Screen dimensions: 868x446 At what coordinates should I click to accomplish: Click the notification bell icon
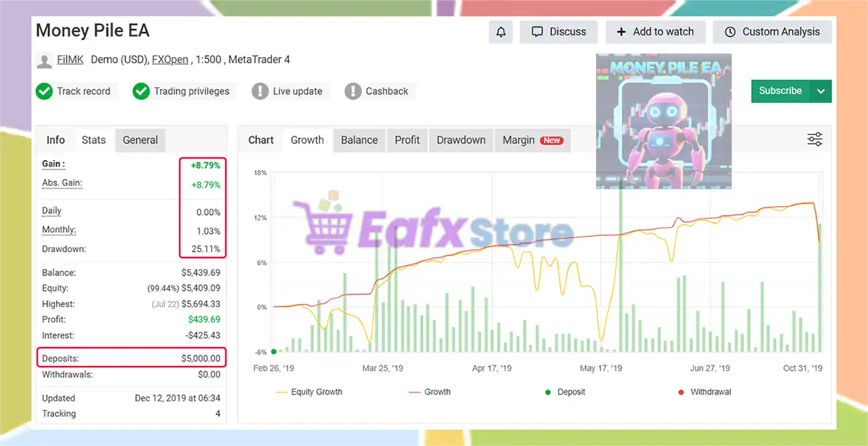[x=501, y=32]
